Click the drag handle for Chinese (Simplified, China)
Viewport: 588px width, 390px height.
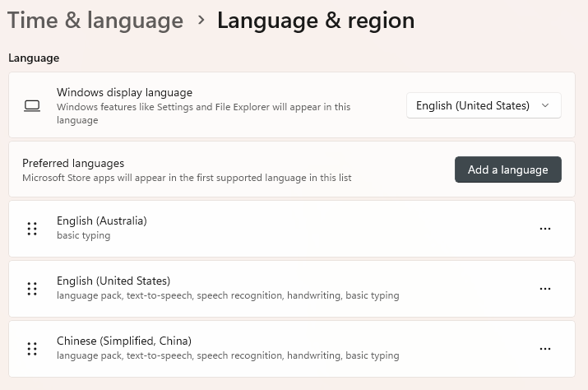click(x=32, y=349)
